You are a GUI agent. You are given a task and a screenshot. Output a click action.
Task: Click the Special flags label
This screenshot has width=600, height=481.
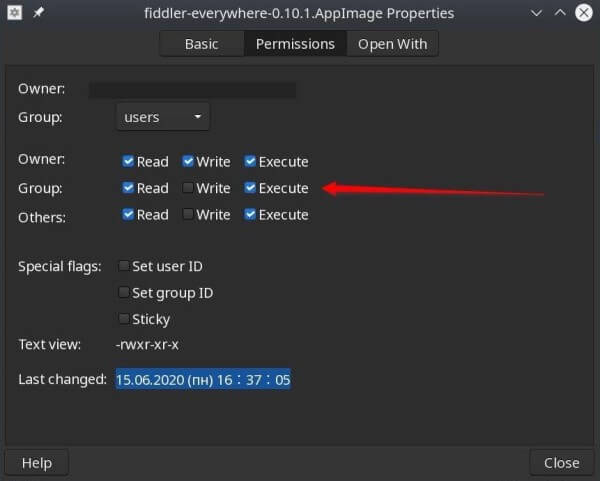pyautogui.click(x=60, y=266)
